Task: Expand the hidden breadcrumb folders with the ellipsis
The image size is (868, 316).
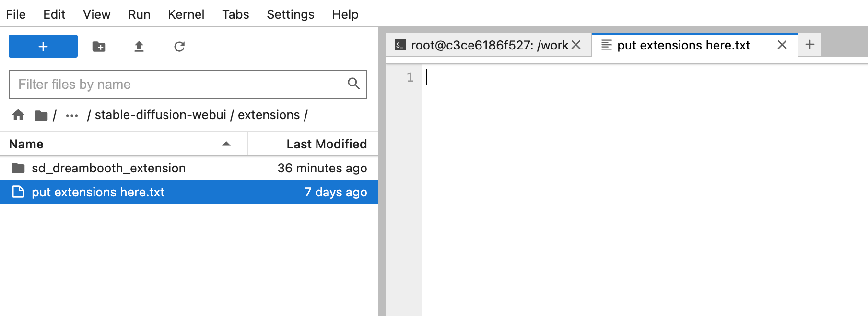Action: click(x=71, y=115)
